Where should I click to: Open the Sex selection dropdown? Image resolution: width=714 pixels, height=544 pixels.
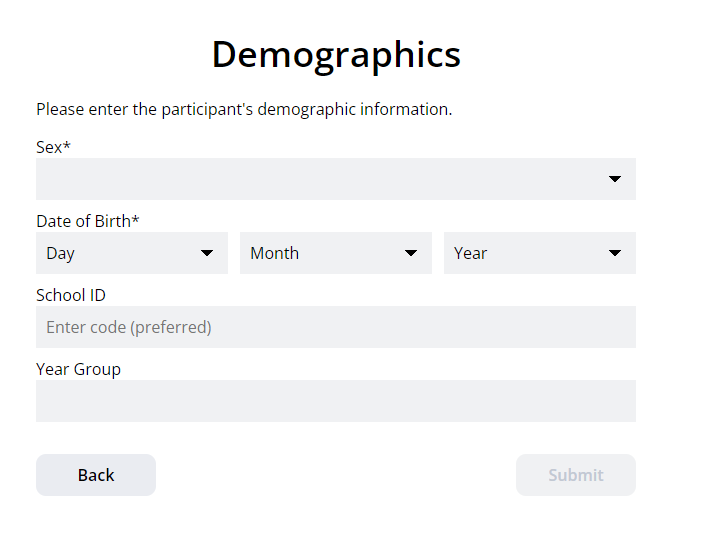point(336,179)
